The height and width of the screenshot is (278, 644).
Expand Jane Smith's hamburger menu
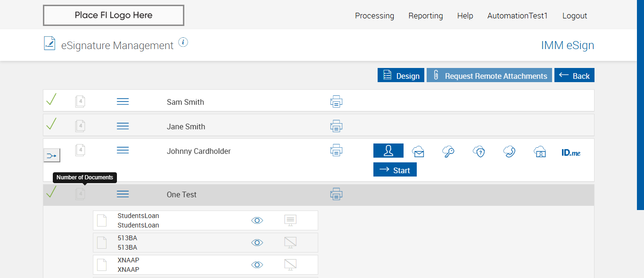click(123, 126)
